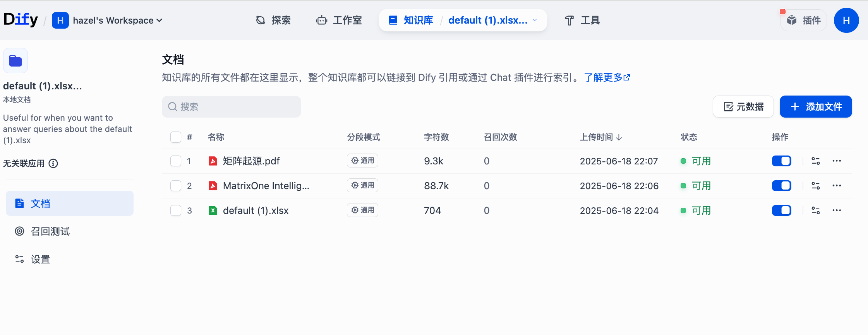Sort by 上传时间 column arrow
Image resolution: width=868 pixels, height=335 pixels.
[x=619, y=137]
